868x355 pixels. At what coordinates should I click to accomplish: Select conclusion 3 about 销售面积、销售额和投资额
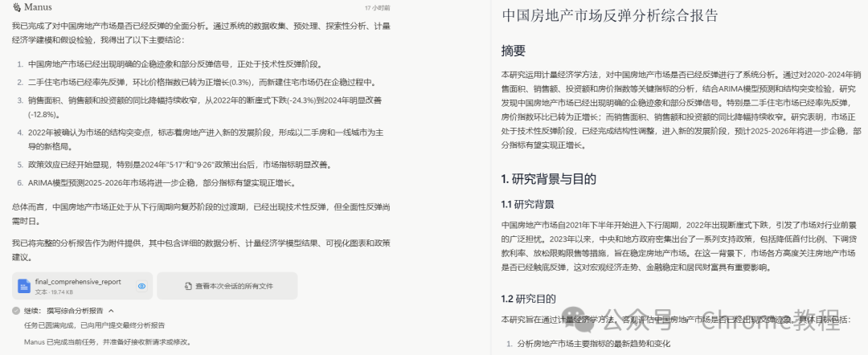[x=205, y=108]
